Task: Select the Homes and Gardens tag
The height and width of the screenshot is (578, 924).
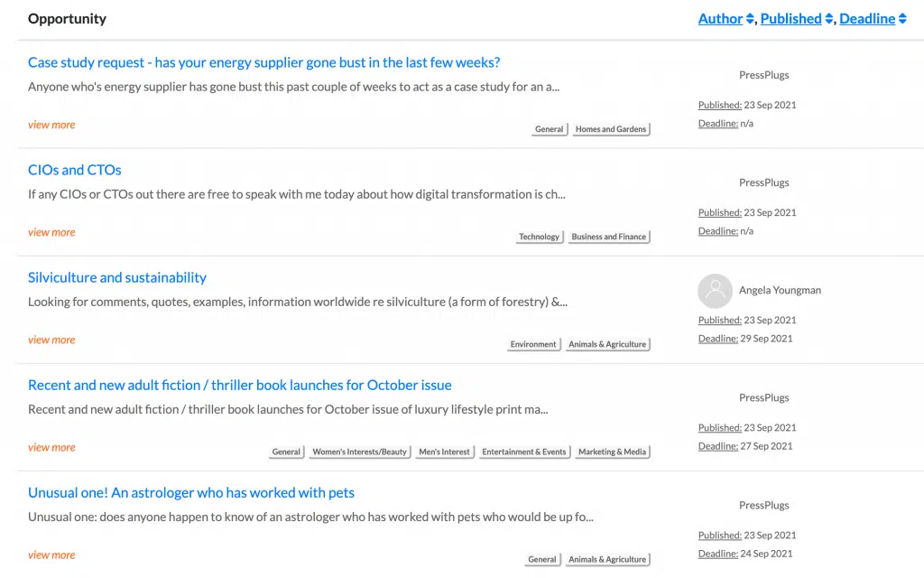Action: coord(611,129)
